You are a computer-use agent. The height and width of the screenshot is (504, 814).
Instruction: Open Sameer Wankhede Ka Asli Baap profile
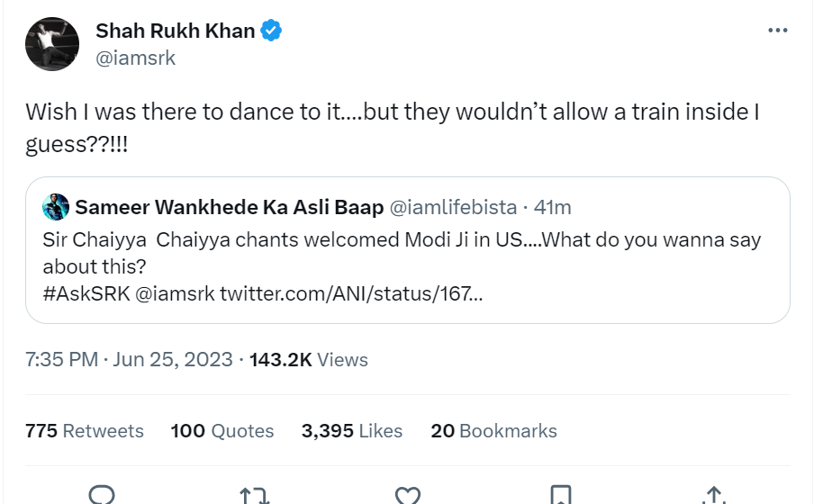point(228,207)
